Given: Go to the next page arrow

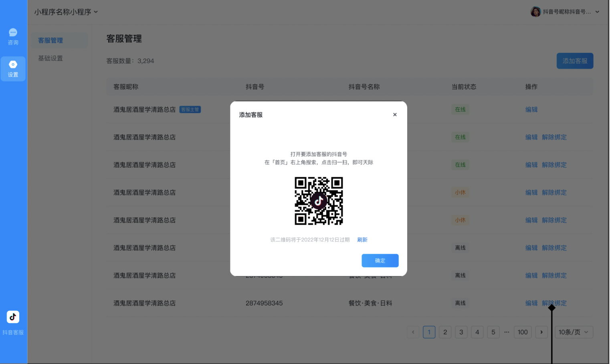Looking at the screenshot, I should (541, 332).
